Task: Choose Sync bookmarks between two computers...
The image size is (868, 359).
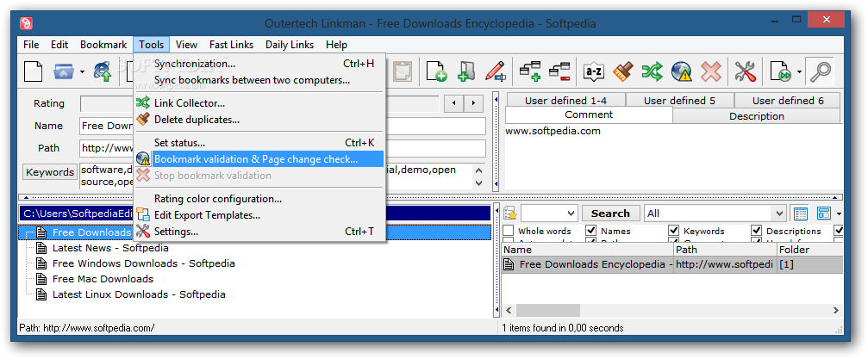Action: 259,80
